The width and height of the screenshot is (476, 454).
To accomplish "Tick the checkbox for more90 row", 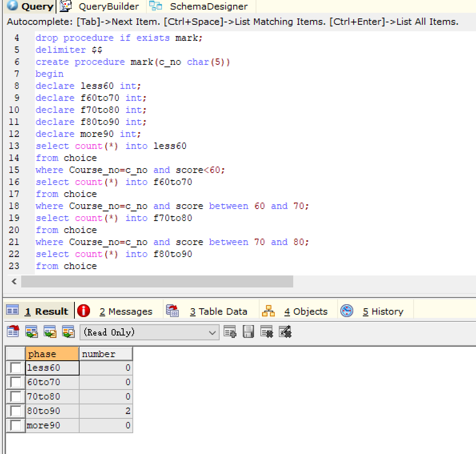I will pos(16,425).
